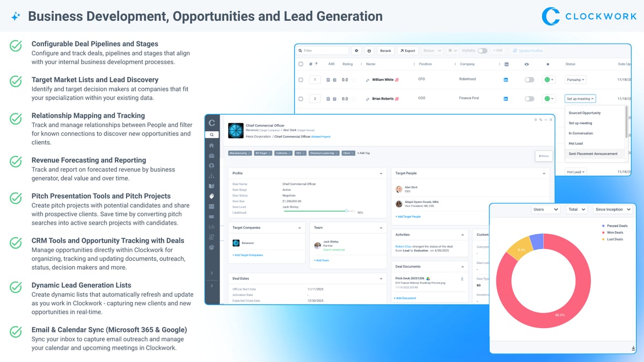
Task: Open the briefcase icon in the sidebar
Action: click(212, 155)
